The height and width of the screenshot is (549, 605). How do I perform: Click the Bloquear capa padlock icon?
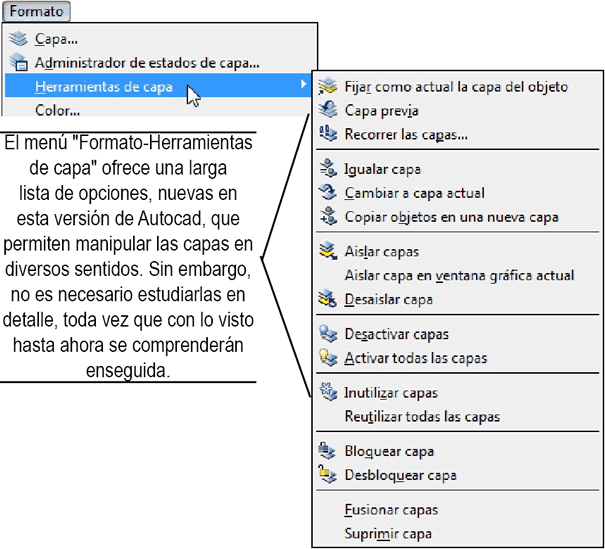328,451
